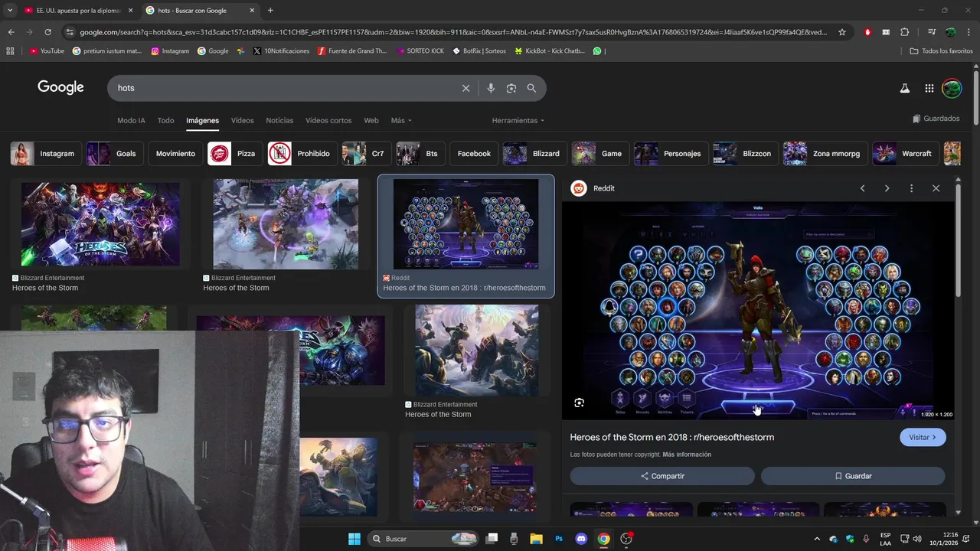
Task: Open File Explorer from the taskbar
Action: pyautogui.click(x=536, y=539)
